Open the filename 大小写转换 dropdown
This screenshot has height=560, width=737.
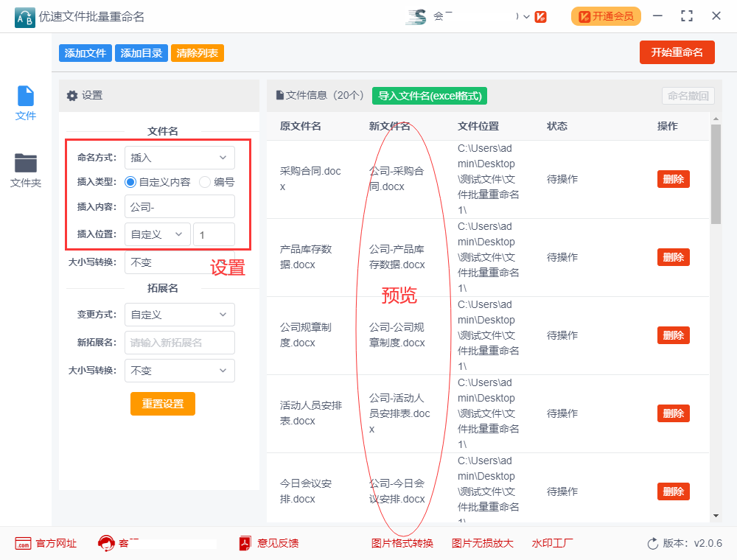tap(180, 262)
